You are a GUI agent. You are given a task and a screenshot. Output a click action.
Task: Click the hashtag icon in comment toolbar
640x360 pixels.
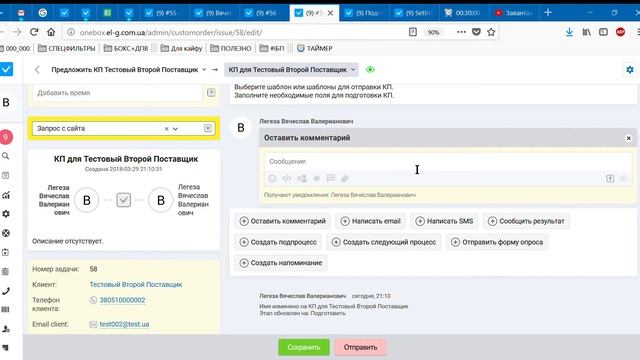316,178
